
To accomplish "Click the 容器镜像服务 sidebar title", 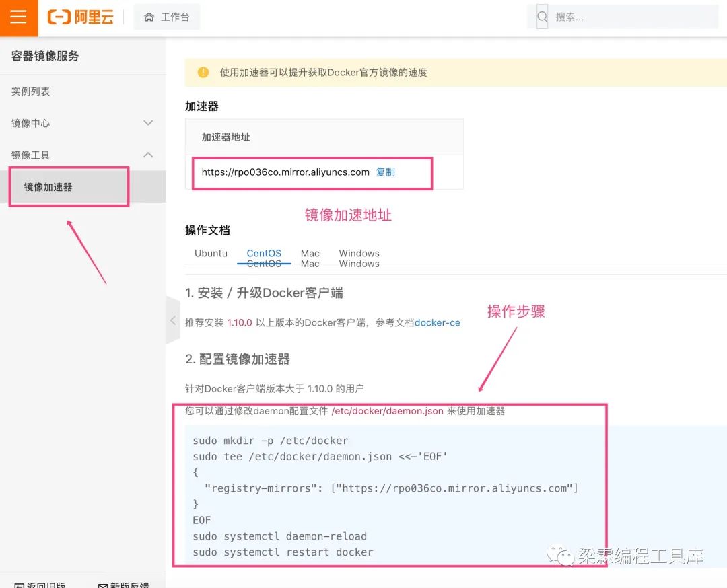I will (x=45, y=56).
